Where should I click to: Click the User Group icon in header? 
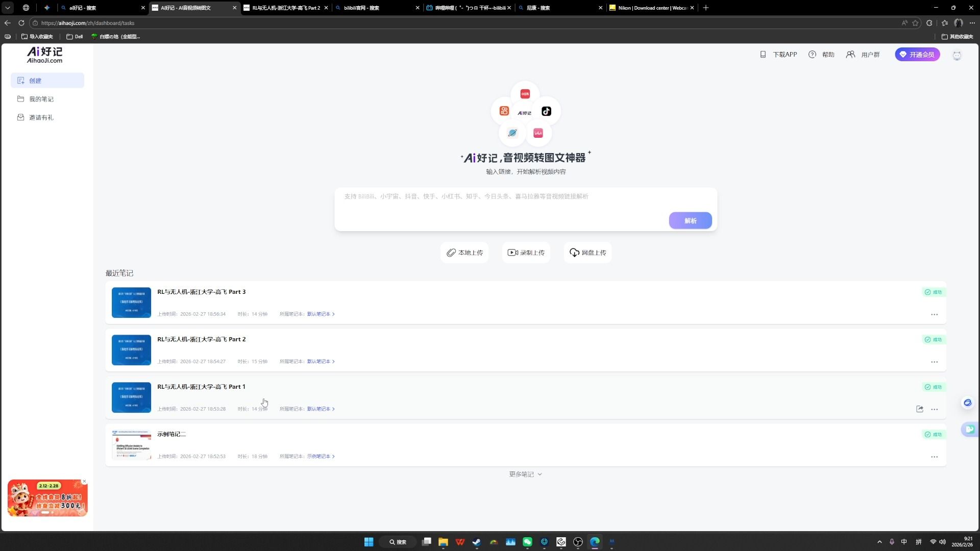[x=850, y=55]
